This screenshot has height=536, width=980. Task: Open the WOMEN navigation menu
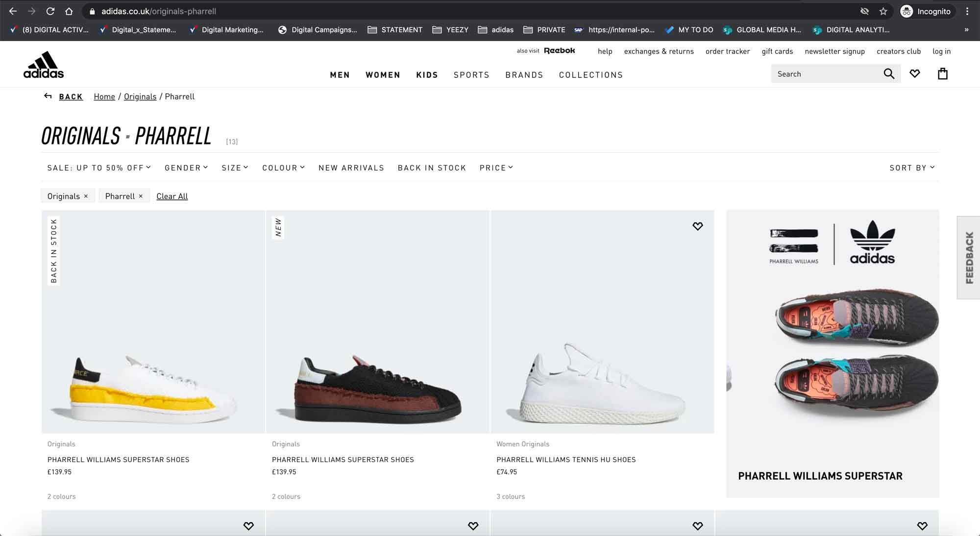383,75
